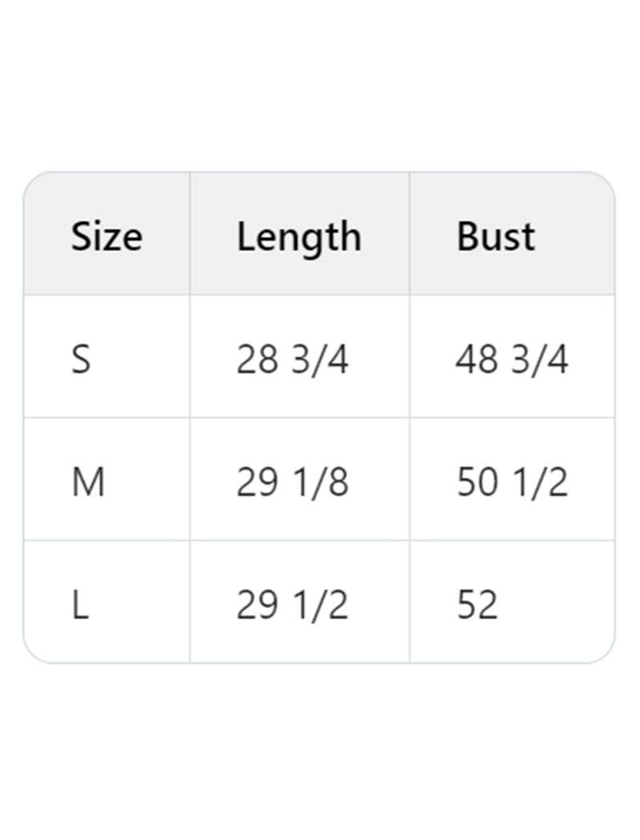Click the 1/8 fraction in M length
640x840 pixels.
point(319,482)
